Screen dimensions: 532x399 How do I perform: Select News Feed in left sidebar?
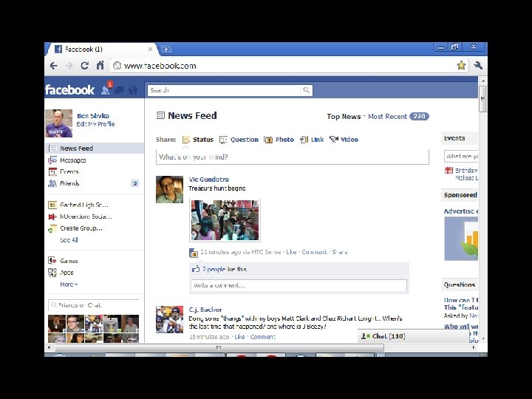(x=95, y=149)
